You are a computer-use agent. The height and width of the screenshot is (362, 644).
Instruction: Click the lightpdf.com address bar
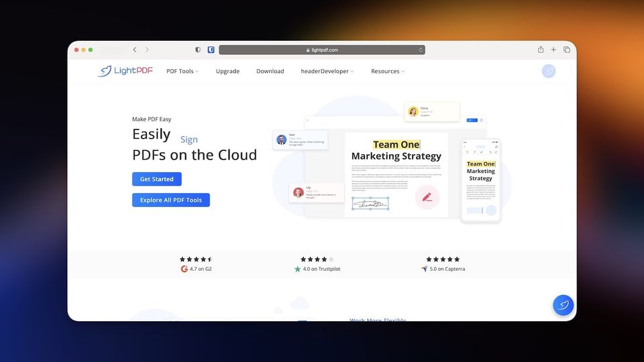coord(322,50)
